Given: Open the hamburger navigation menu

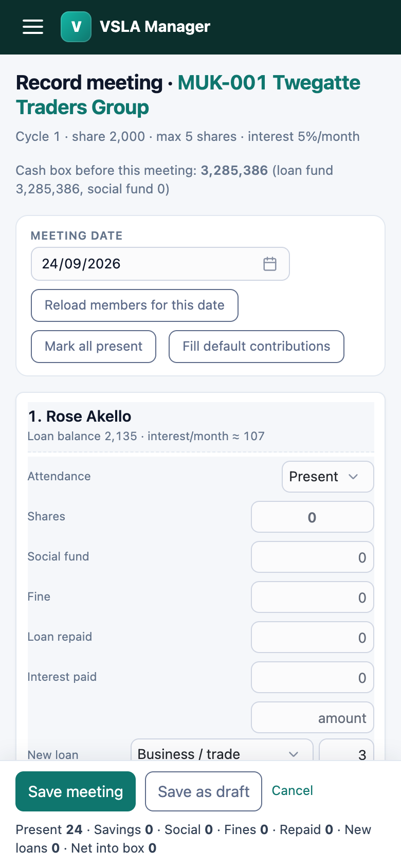Looking at the screenshot, I should tap(33, 27).
